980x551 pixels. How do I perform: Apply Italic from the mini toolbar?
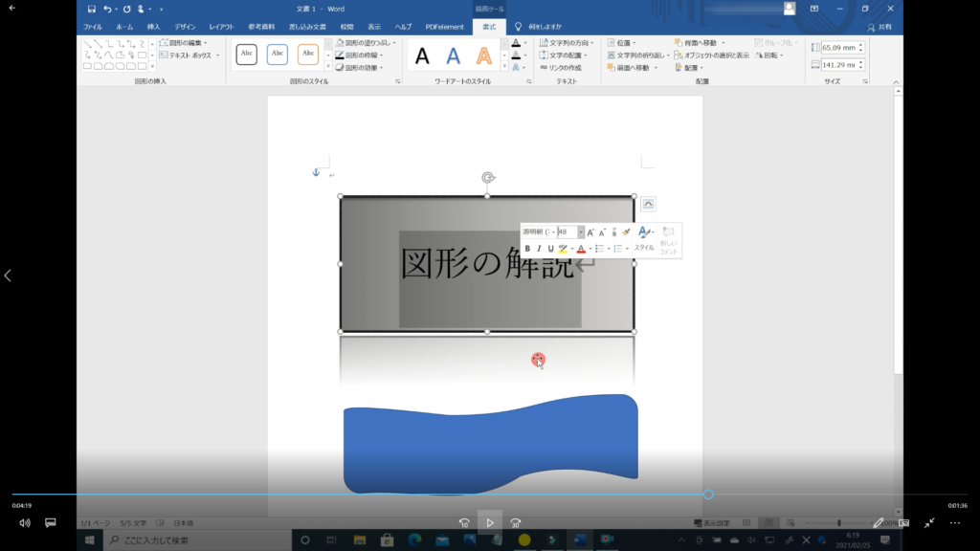[539, 249]
